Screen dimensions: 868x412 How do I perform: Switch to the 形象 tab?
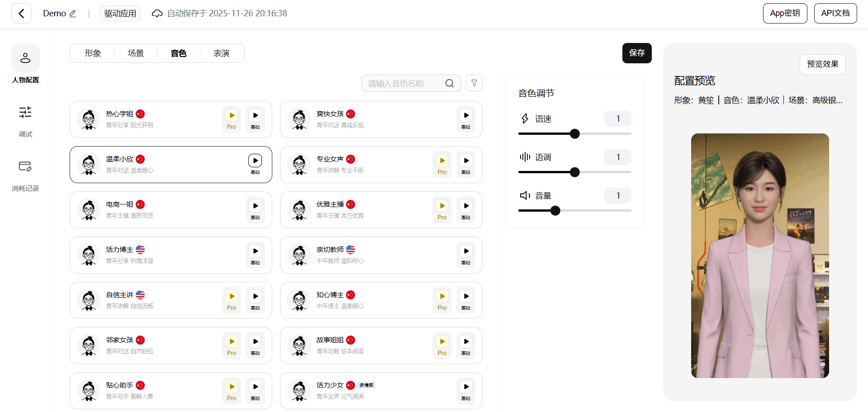coord(93,53)
